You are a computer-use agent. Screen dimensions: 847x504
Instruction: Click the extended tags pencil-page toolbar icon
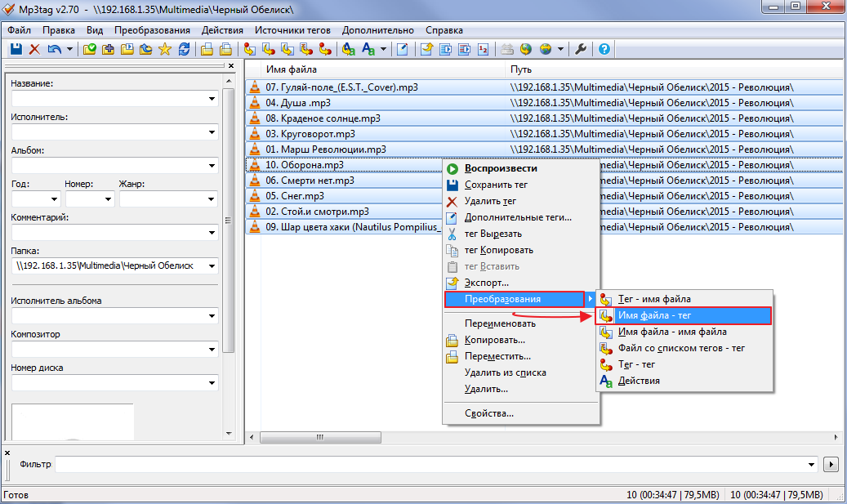coord(403,49)
